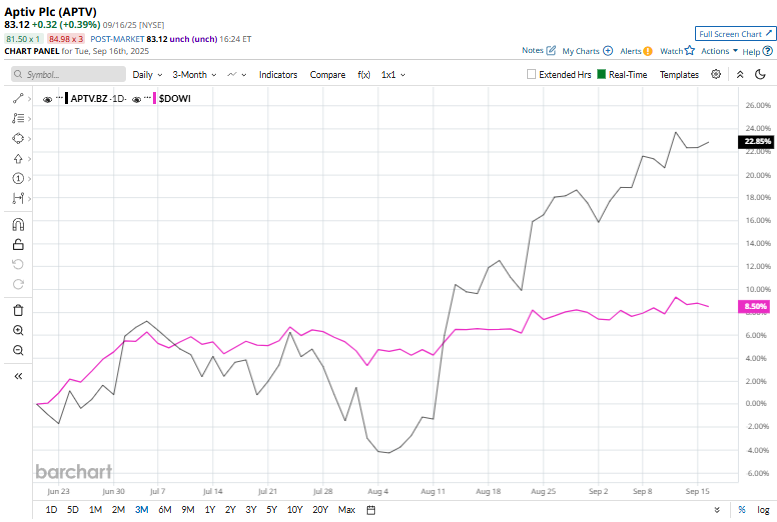The width and height of the screenshot is (777, 522).
Task: Toggle percent scale mode
Action: click(742, 510)
